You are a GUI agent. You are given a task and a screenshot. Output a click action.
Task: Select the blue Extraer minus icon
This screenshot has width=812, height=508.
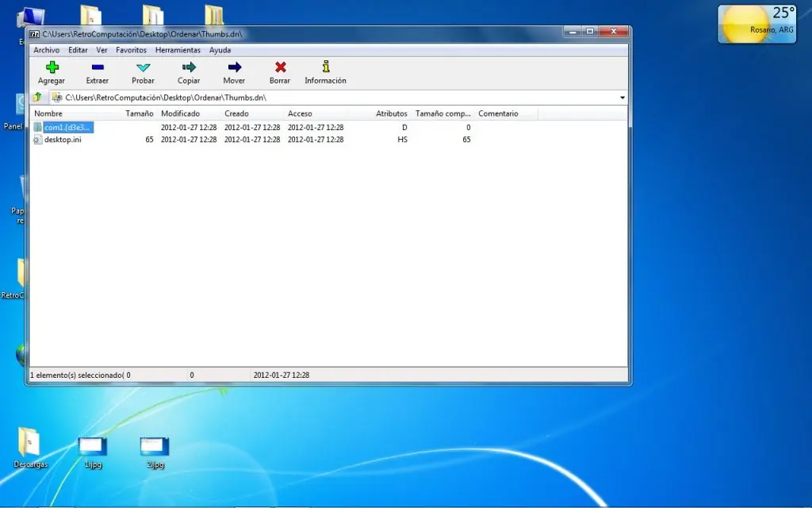[98, 67]
